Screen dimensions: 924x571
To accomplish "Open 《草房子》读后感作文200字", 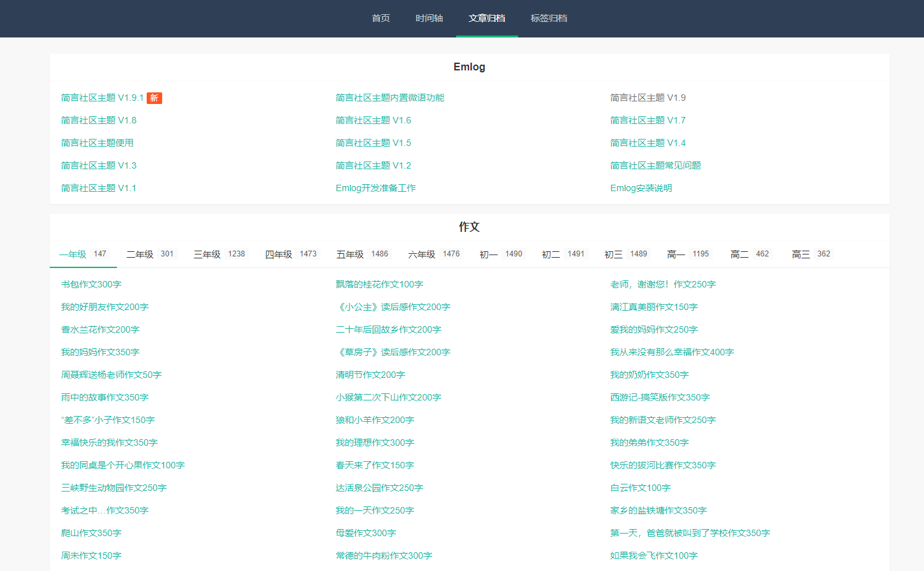I will coord(393,352).
